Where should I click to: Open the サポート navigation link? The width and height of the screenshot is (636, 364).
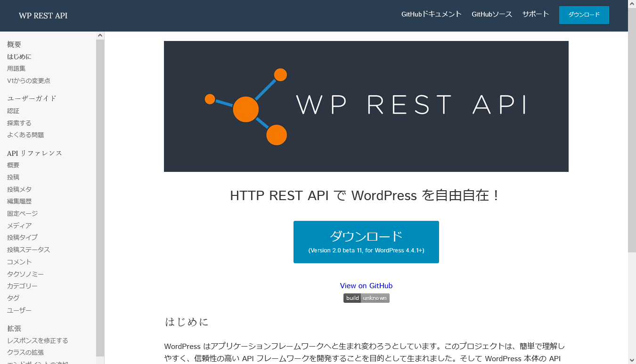coord(535,14)
